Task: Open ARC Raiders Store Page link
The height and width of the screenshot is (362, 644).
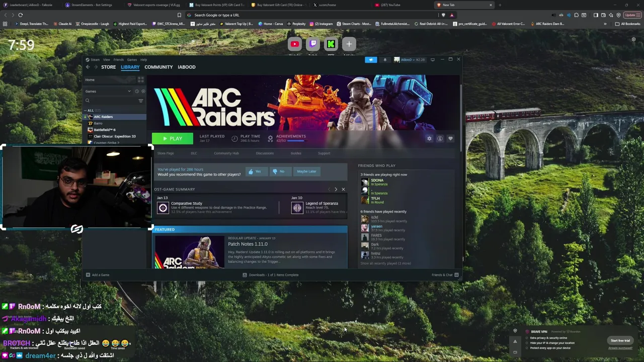Action: 166,153
